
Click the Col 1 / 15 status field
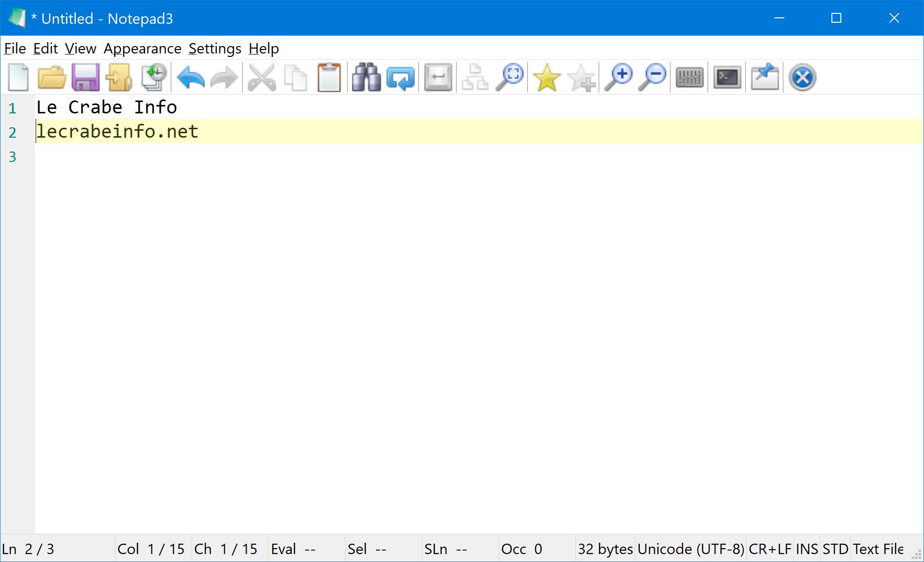click(153, 549)
